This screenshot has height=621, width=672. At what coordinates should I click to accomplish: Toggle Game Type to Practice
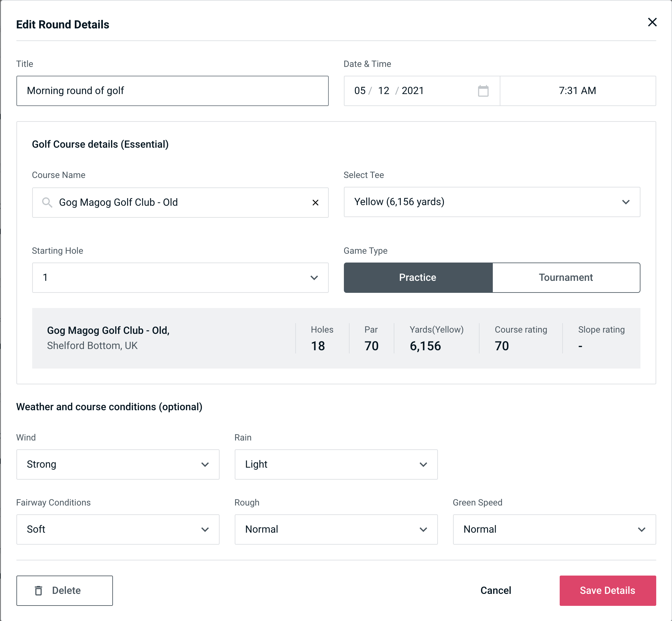pyautogui.click(x=417, y=277)
